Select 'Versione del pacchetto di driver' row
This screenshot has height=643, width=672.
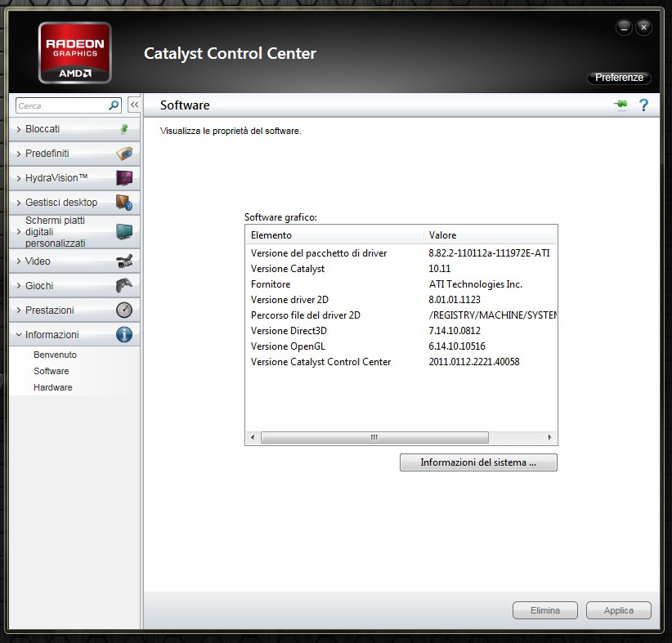pyautogui.click(x=401, y=253)
